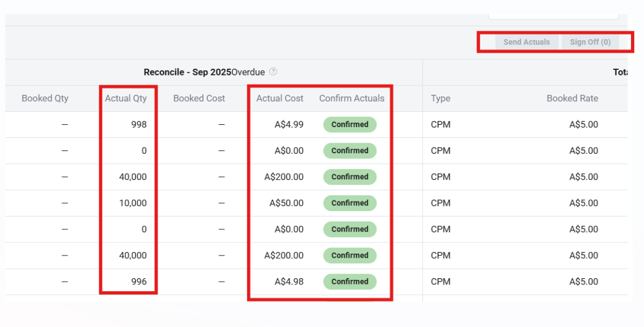Image resolution: width=644 pixels, height=327 pixels.
Task: Toggle the Confirmed badge in the A$50.00 row
Action: coord(350,203)
